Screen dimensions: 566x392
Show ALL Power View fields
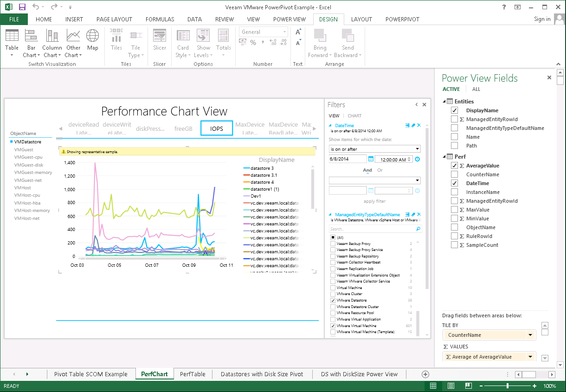(476, 89)
